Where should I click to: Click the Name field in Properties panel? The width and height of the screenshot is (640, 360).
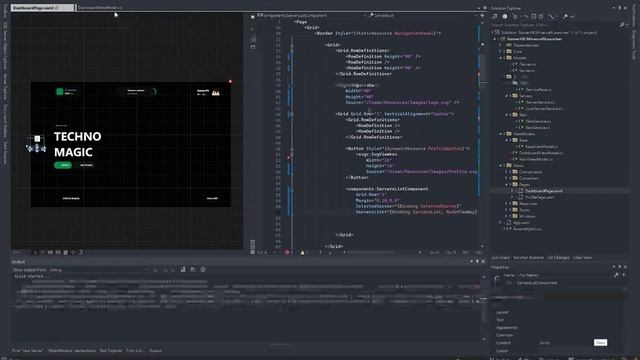pos(563,275)
